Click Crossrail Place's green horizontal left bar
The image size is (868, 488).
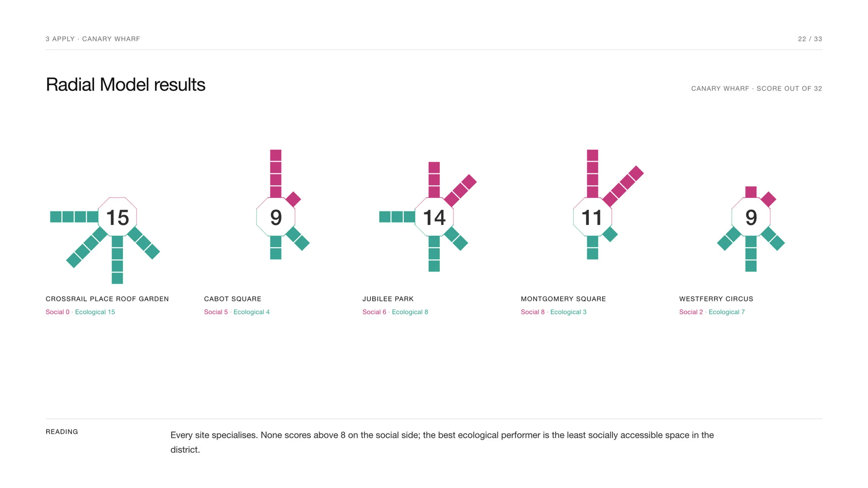click(x=74, y=217)
